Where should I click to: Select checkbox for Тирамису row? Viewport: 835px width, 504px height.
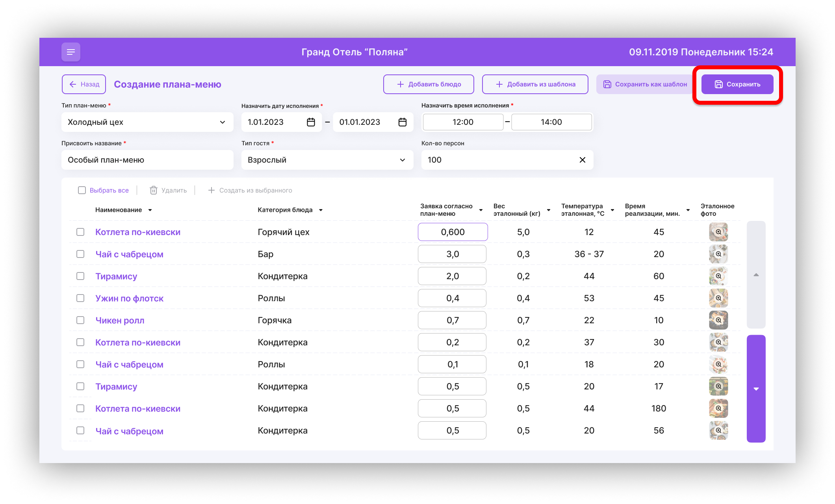[x=80, y=276]
